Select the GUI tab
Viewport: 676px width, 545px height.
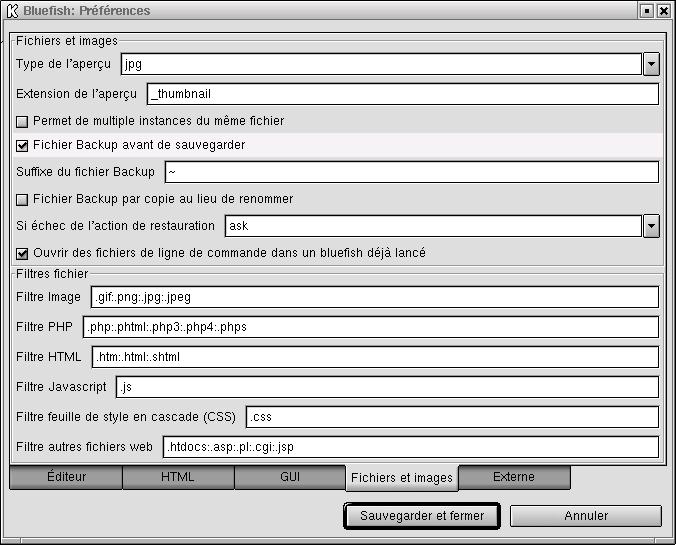pyautogui.click(x=290, y=478)
